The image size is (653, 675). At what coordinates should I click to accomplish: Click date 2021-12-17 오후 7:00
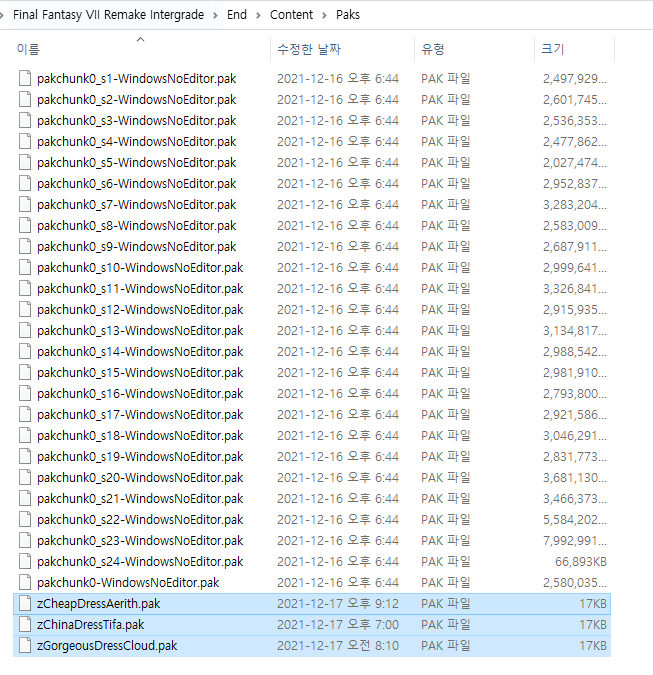(x=338, y=625)
